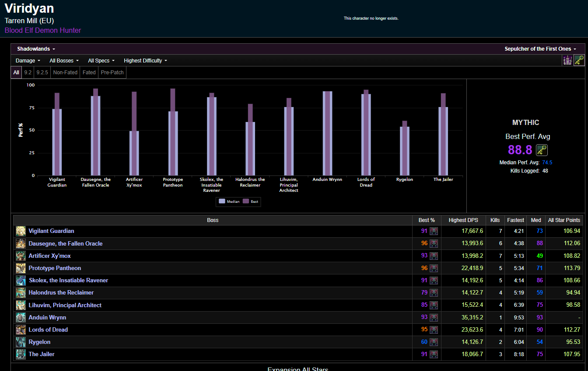
Task: Click the Best % column header
Action: [427, 220]
